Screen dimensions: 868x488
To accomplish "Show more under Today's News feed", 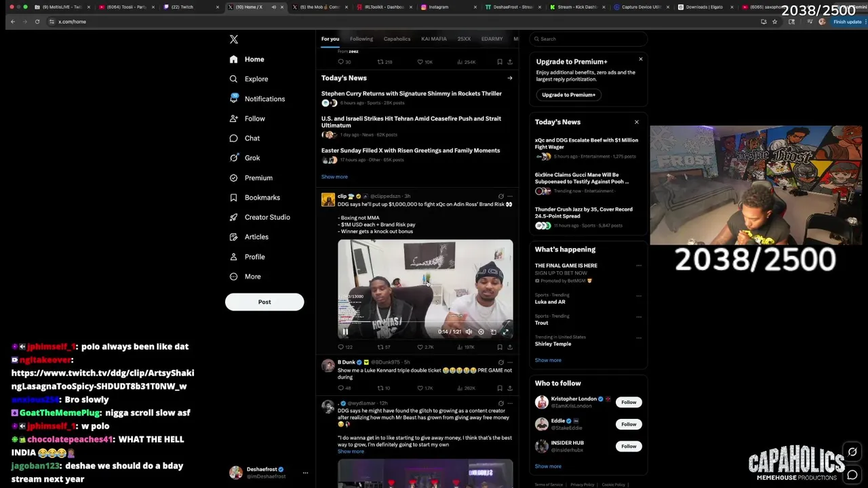I will pyautogui.click(x=334, y=177).
